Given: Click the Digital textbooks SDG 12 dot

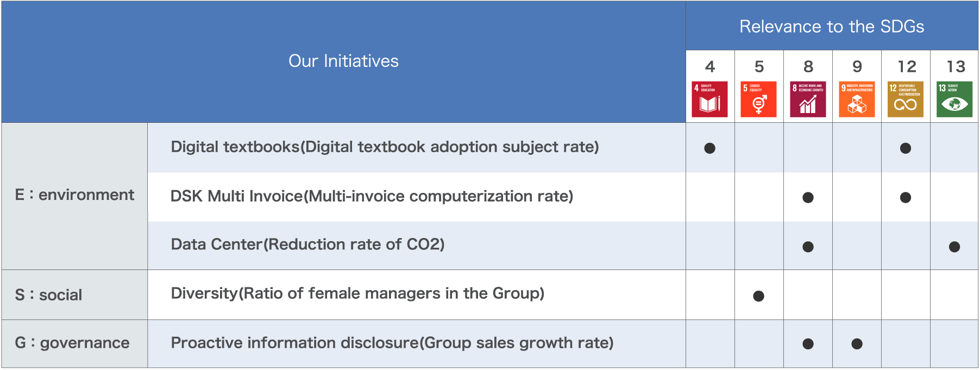Looking at the screenshot, I should (x=906, y=148).
